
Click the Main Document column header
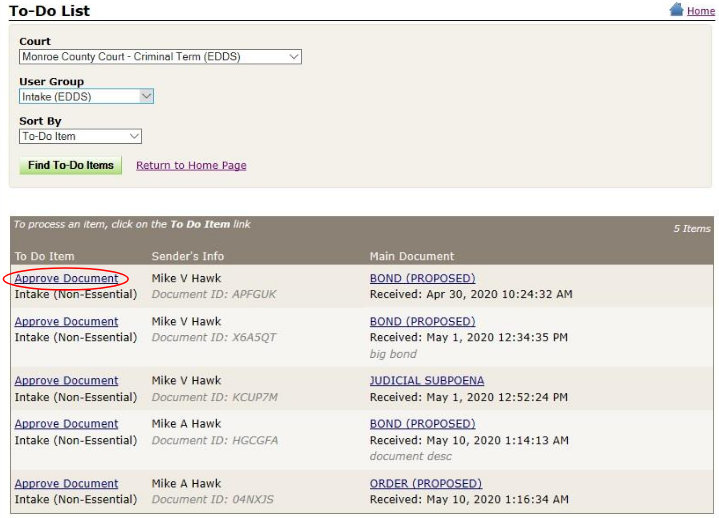click(x=411, y=256)
